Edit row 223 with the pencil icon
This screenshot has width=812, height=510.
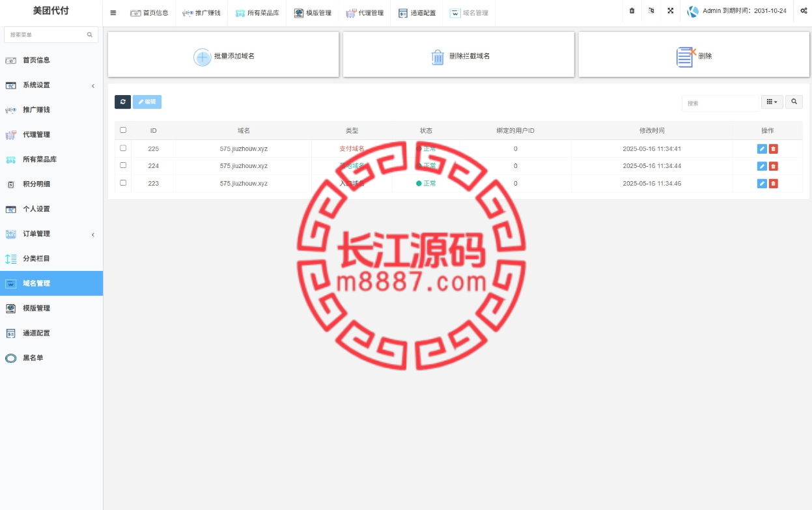click(x=762, y=184)
